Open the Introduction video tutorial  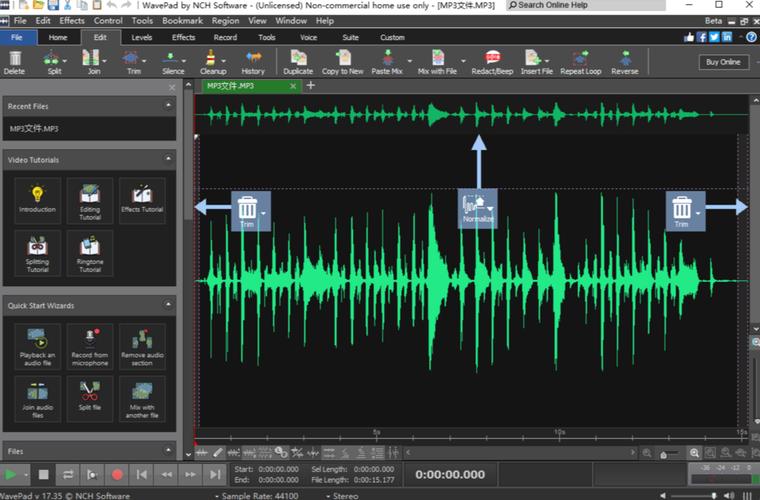coord(37,200)
